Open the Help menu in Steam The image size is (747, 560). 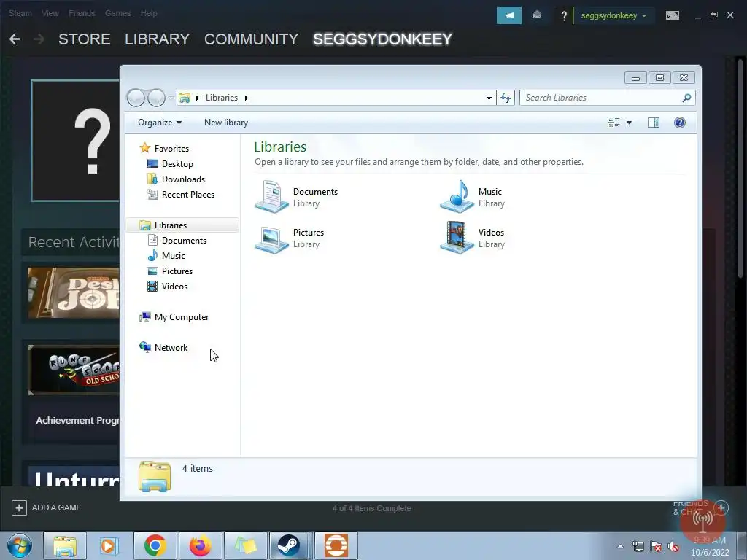(149, 13)
